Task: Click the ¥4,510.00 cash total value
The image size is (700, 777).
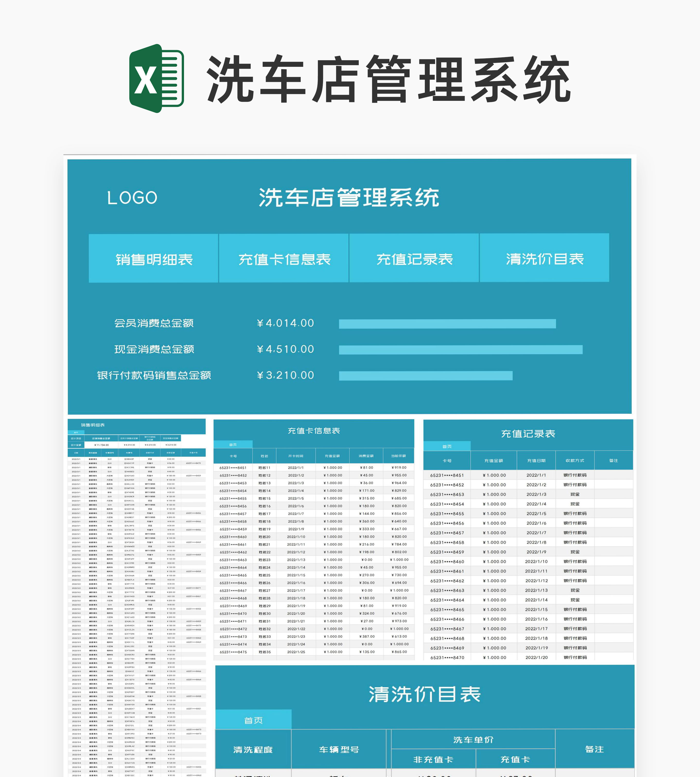Action: click(285, 349)
